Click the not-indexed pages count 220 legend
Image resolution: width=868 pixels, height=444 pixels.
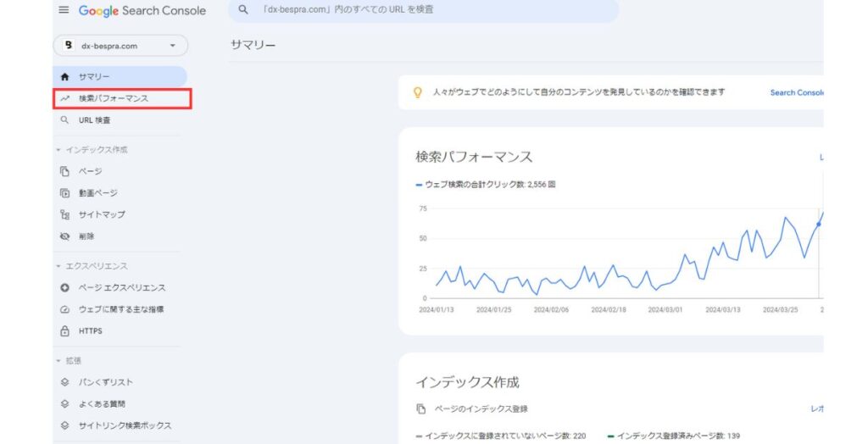coord(501,436)
